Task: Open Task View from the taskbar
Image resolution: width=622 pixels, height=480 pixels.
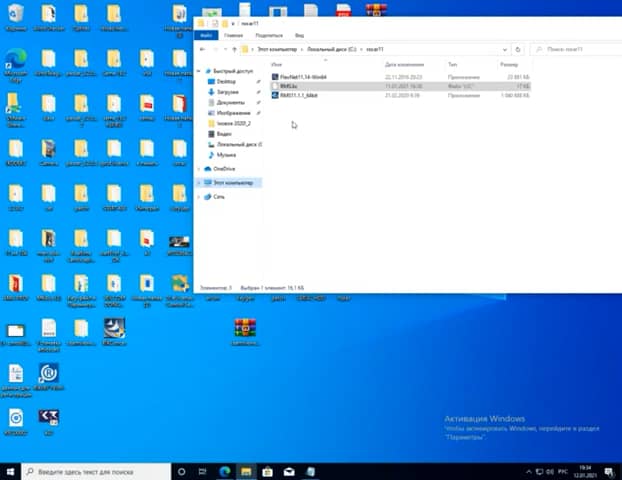Action: coord(202,470)
